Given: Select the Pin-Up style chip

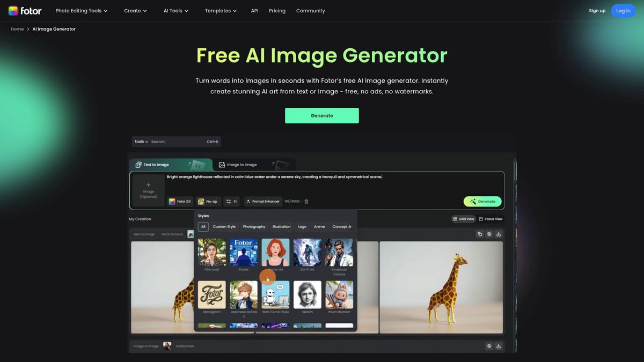Looking at the screenshot, I should point(208,201).
